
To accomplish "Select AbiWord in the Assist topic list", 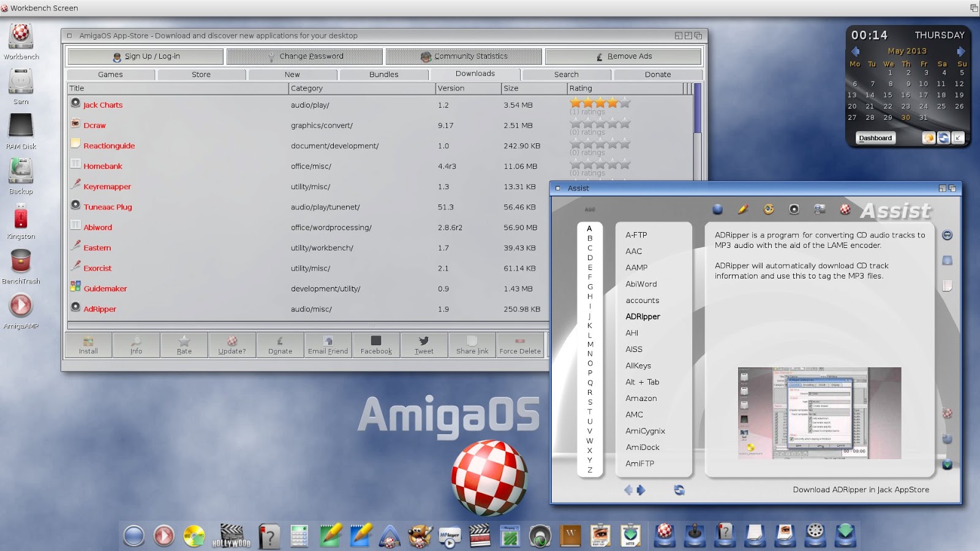I will click(641, 284).
